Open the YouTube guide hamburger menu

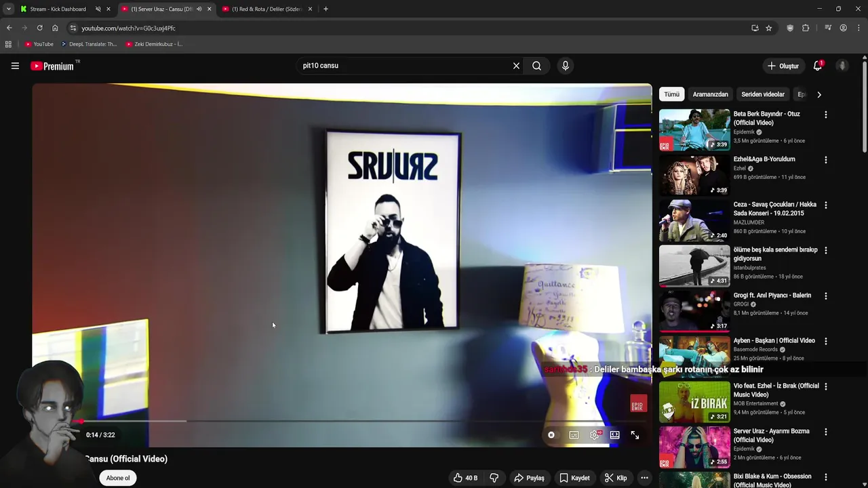tap(15, 66)
